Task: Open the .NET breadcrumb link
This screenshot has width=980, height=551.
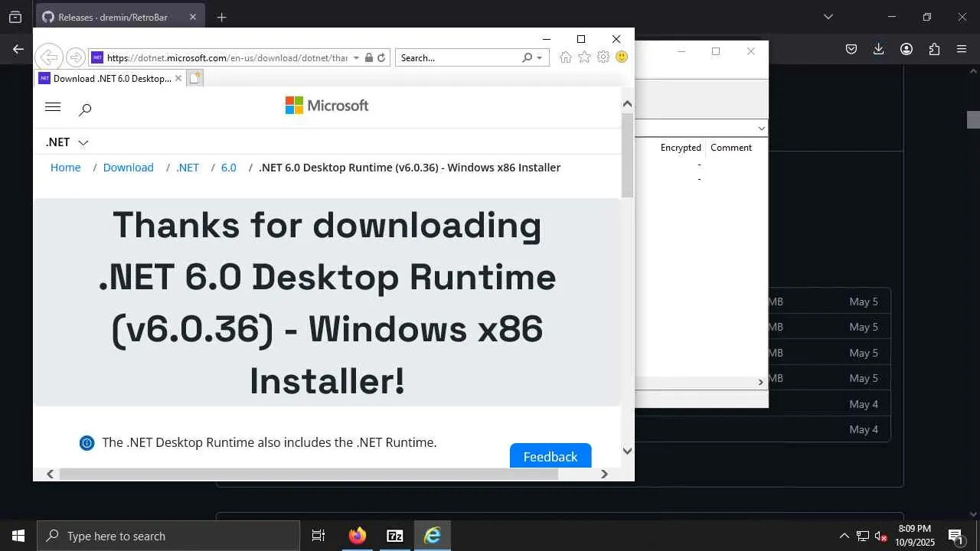Action: pos(188,168)
